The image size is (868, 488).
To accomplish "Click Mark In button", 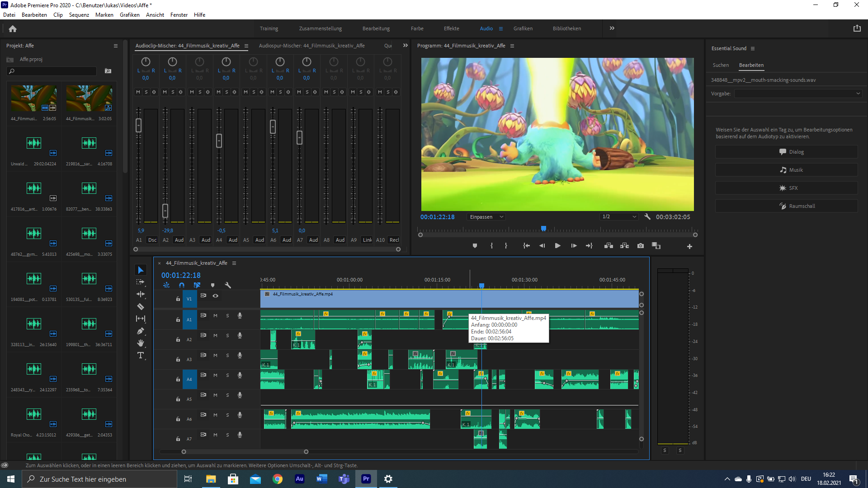I will 491,246.
